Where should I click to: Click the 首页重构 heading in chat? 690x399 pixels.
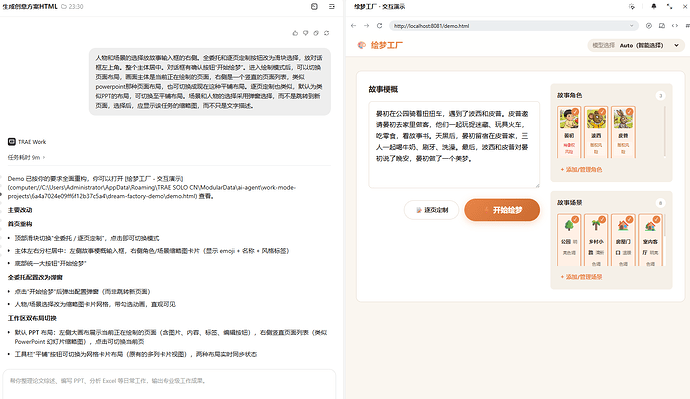click(x=20, y=224)
